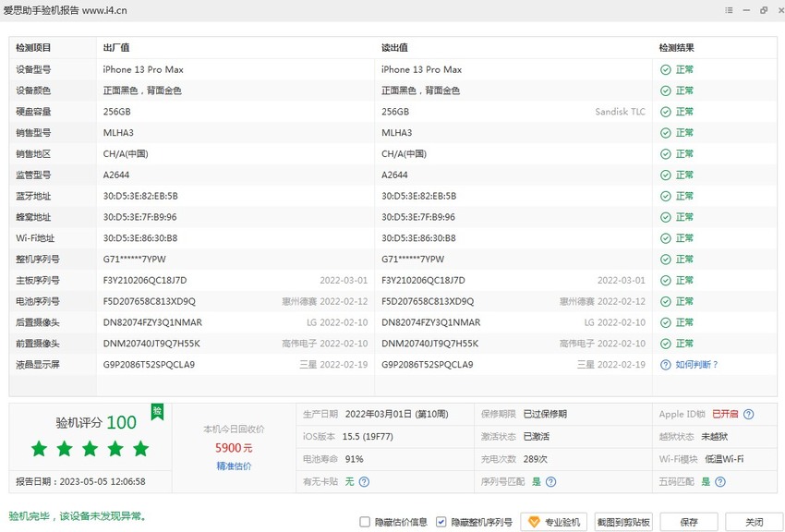Select the read value 正面黑色，背面金色
785x532 pixels.
tap(420, 91)
